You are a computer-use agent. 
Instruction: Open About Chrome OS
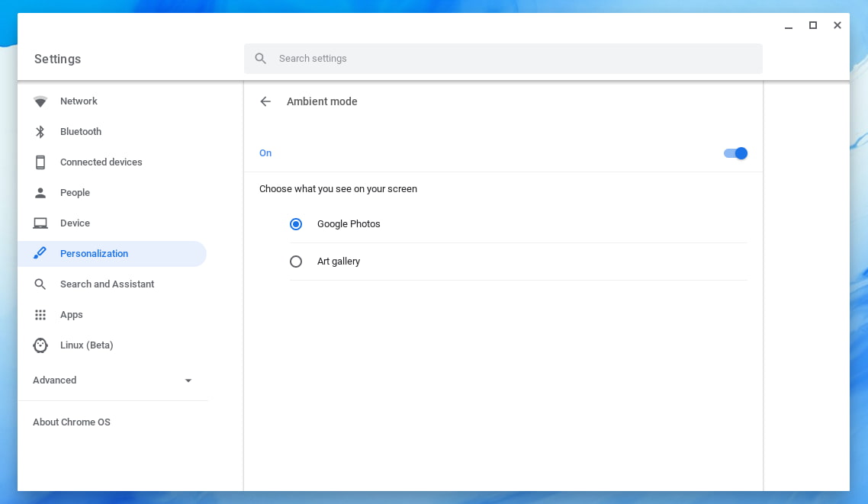[71, 422]
